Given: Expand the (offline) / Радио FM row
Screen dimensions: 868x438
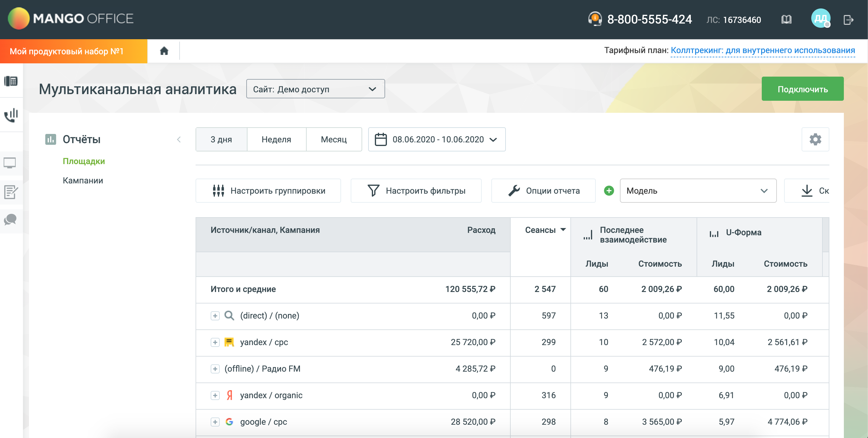Looking at the screenshot, I should (215, 369).
